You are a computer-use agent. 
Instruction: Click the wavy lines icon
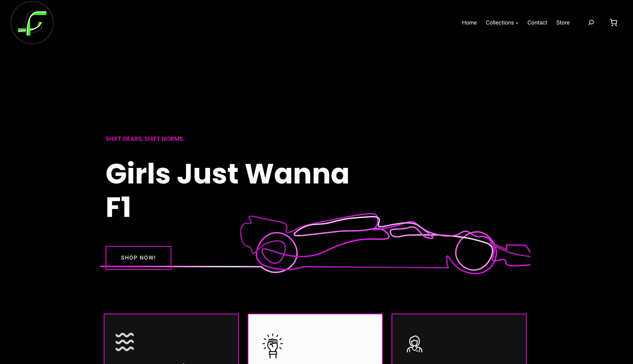click(125, 342)
